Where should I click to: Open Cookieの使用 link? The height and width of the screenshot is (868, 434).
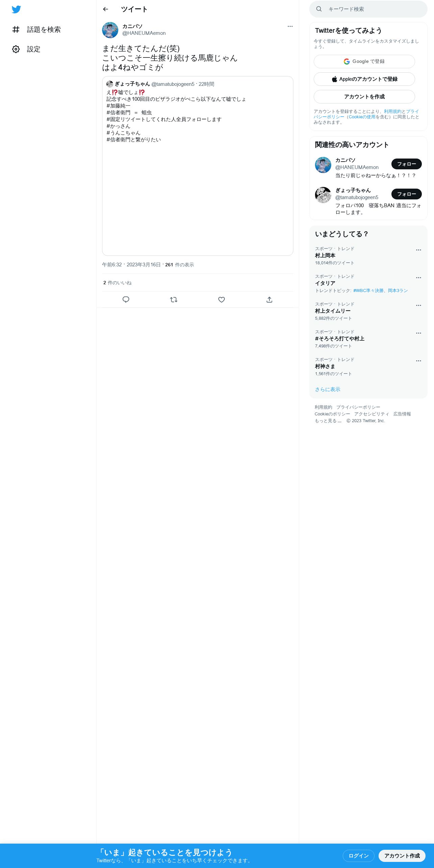coord(362,117)
